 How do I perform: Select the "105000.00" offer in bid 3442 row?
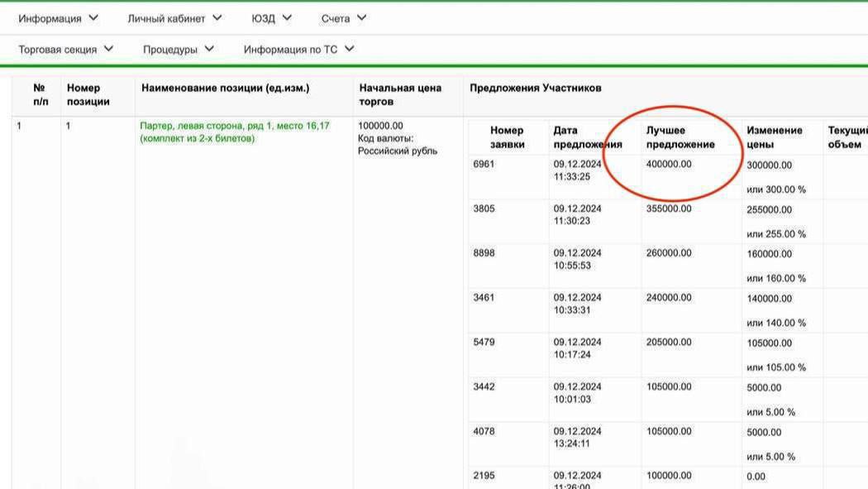point(669,387)
